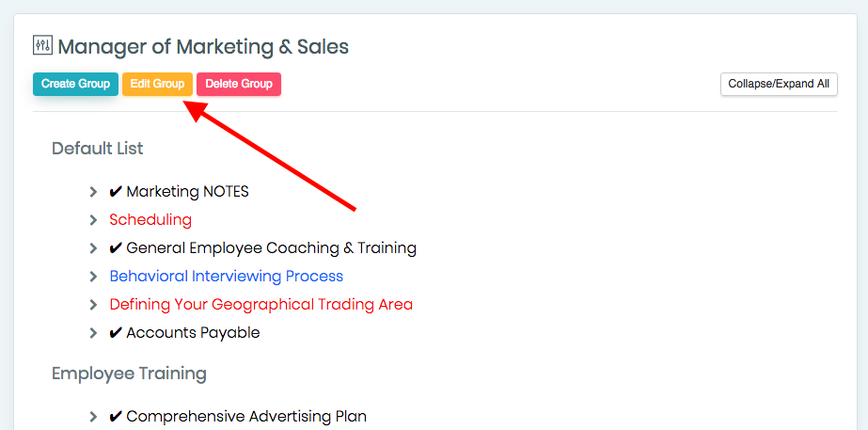Open the red Scheduling link
868x430 pixels.
tap(150, 220)
